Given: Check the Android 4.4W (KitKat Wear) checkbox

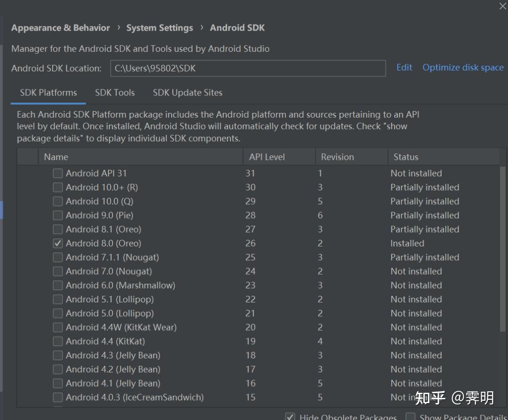Looking at the screenshot, I should tap(58, 327).
